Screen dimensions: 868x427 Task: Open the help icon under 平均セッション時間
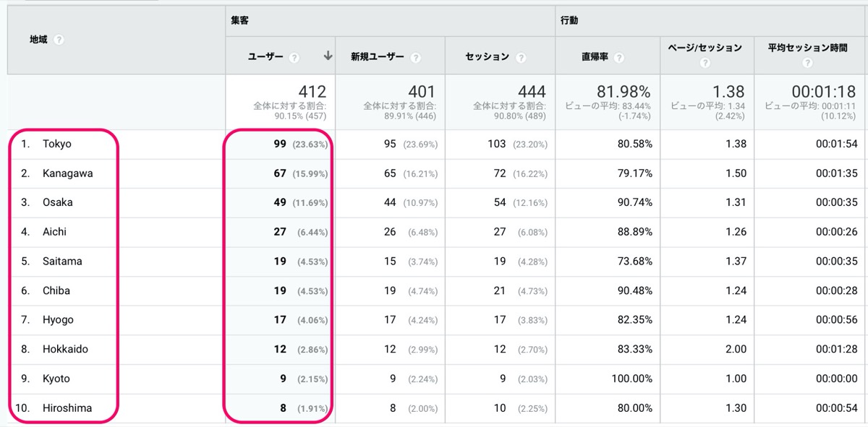pos(807,64)
